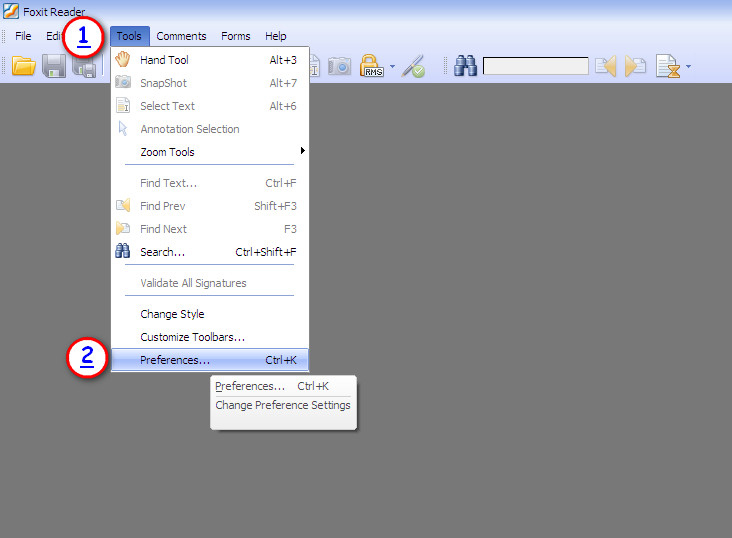
Task: Select Customize Toolbars... menu entry
Action: coord(192,337)
